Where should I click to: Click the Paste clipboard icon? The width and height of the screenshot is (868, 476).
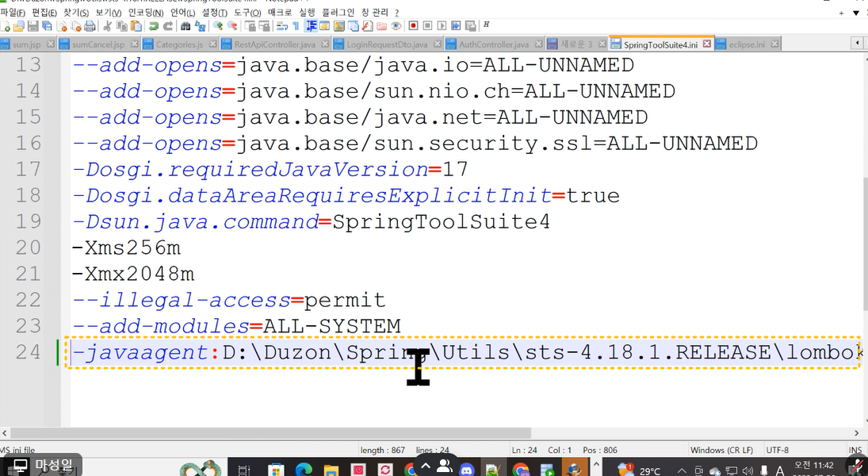click(136, 26)
